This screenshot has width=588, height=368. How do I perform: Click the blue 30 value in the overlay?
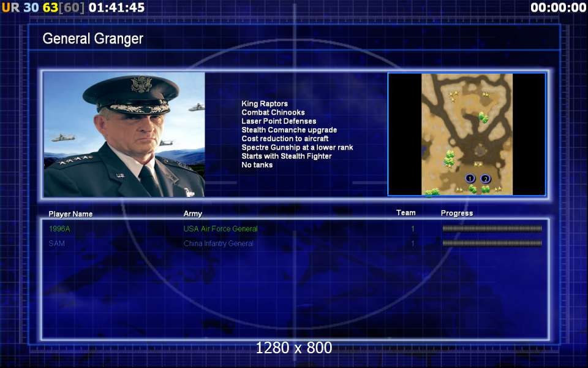31,7
